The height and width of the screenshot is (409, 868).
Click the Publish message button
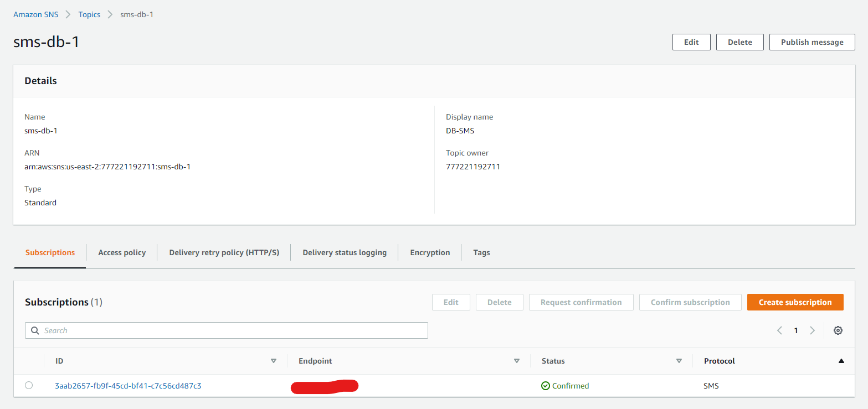(x=812, y=42)
